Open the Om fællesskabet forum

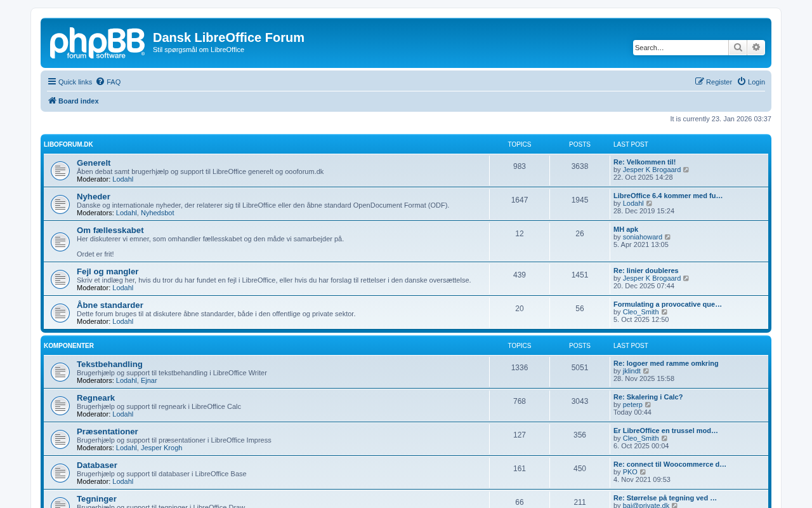tap(110, 230)
